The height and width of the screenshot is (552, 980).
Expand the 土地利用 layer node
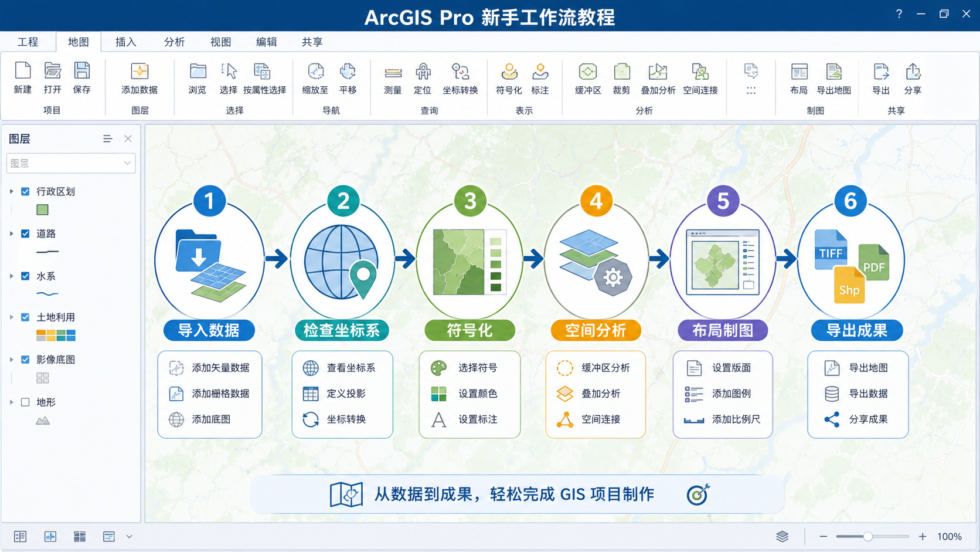point(11,317)
